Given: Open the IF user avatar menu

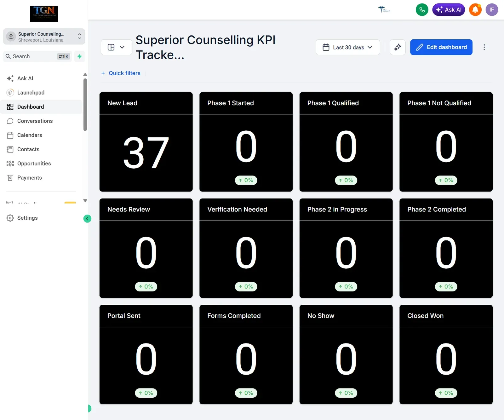Looking at the screenshot, I should 492,10.
